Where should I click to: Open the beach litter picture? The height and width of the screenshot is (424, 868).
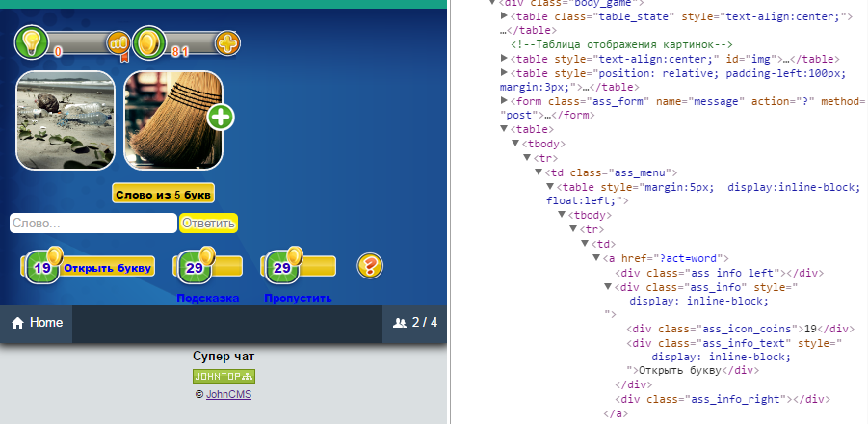65,120
